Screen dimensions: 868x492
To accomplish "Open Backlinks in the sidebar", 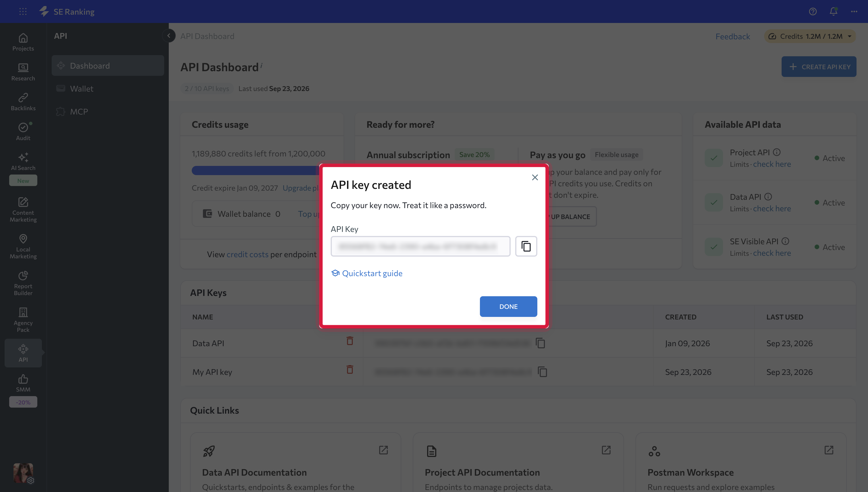I will (23, 102).
